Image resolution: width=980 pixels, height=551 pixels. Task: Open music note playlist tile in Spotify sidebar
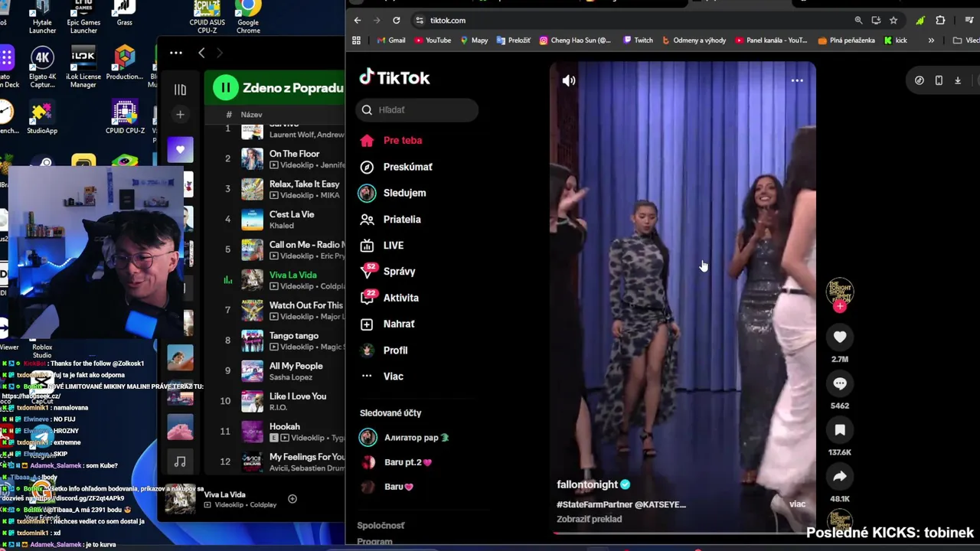(x=180, y=461)
